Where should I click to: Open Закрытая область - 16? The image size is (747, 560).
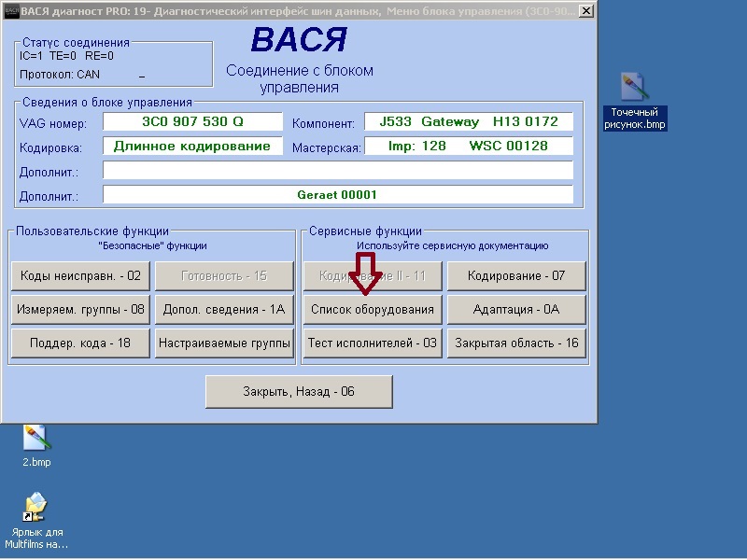coord(516,343)
